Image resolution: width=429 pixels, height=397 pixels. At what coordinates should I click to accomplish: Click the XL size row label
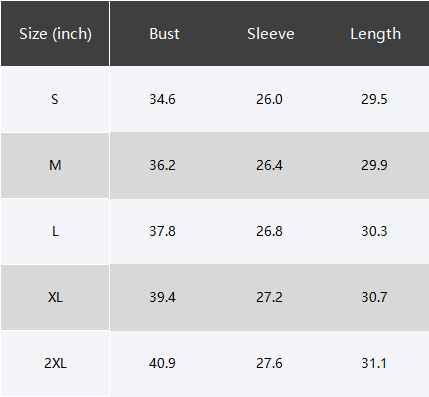[x=55, y=297]
